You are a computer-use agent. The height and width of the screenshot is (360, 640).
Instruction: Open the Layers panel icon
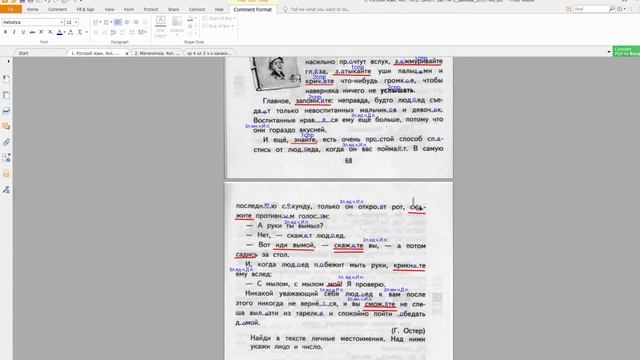[6, 111]
